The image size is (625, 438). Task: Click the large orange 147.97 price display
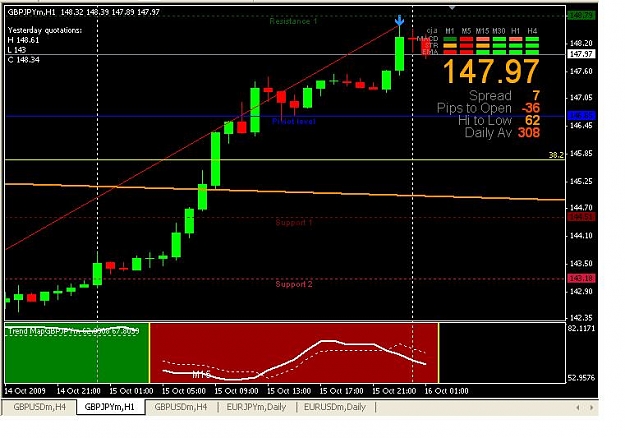(491, 71)
